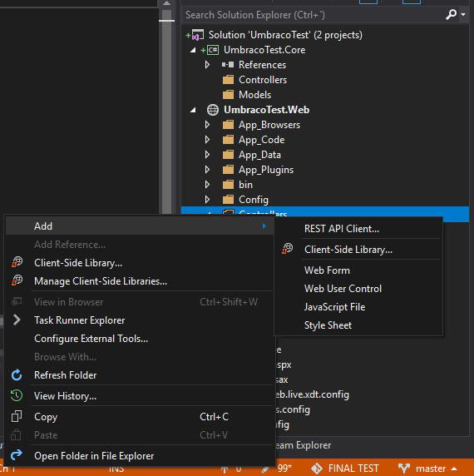Click the Client-Side Library icon in submenu

tap(287, 249)
